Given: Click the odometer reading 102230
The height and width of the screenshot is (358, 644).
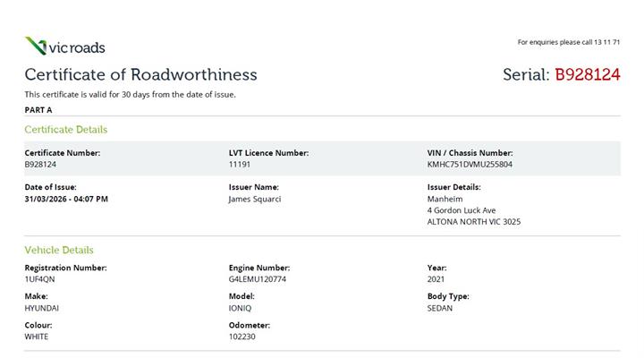Looking at the screenshot, I should pyautogui.click(x=242, y=337).
